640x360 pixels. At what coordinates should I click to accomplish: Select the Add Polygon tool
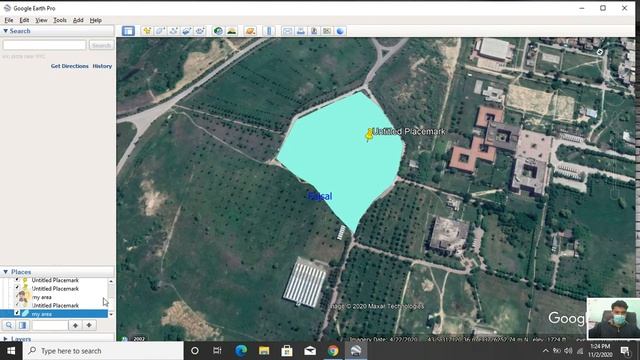pyautogui.click(x=160, y=31)
